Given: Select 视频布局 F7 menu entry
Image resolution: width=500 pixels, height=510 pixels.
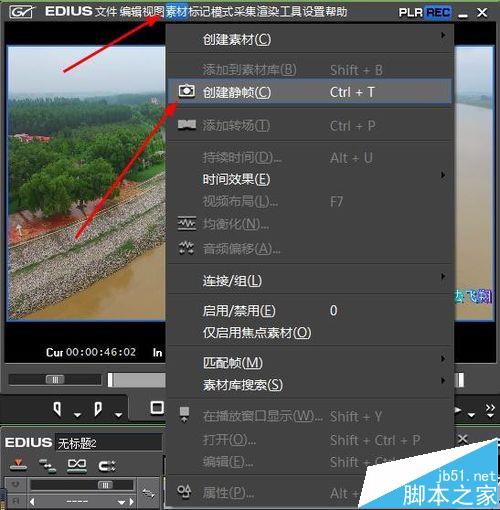Looking at the screenshot, I should (309, 201).
